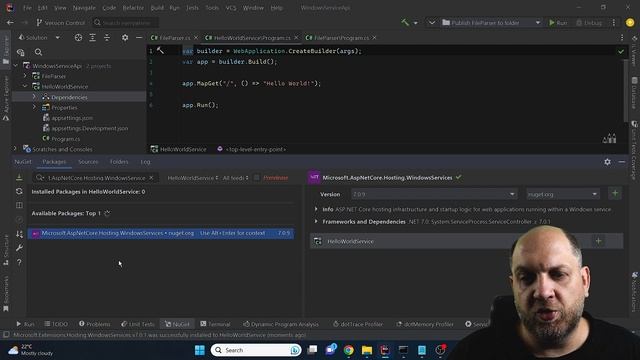This screenshot has height=360, width=640.
Task: Expand the Properties folder node
Action: [34, 107]
